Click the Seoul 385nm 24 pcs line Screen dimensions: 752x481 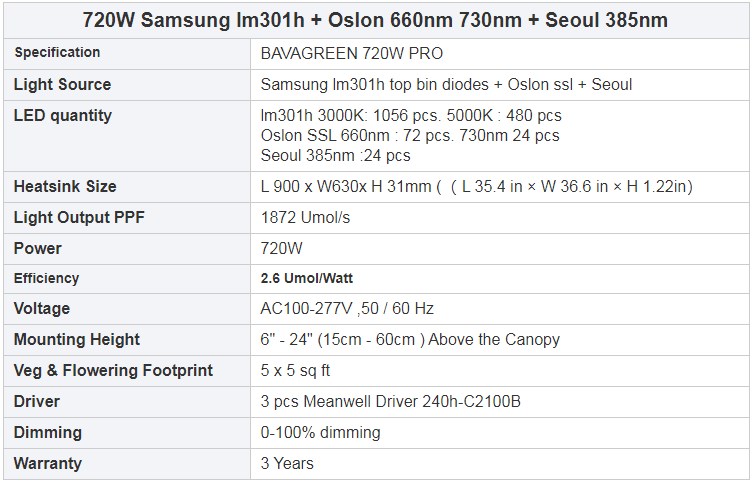coord(335,155)
